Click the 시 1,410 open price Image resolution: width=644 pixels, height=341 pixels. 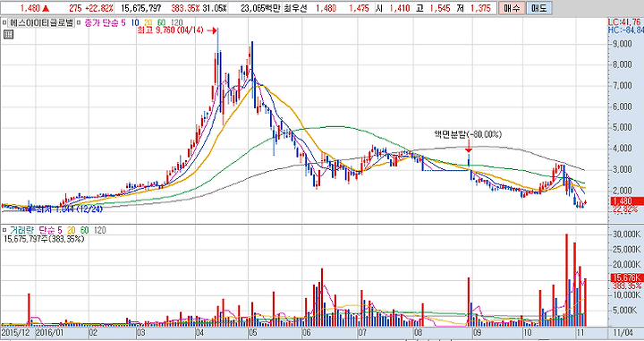pyautogui.click(x=394, y=8)
